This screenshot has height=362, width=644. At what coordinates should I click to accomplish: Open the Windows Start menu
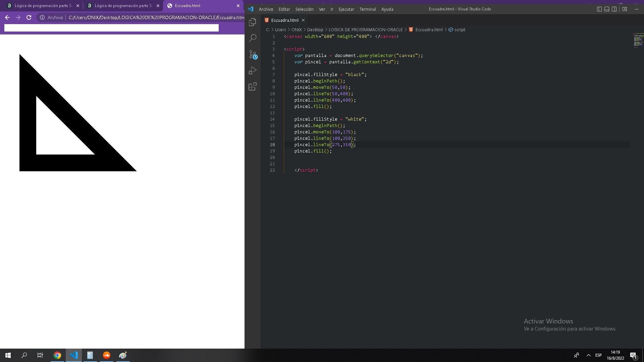click(x=8, y=355)
